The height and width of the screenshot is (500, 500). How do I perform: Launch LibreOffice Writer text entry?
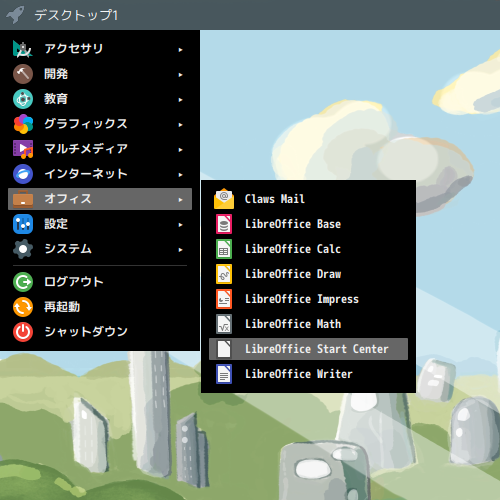(x=299, y=374)
